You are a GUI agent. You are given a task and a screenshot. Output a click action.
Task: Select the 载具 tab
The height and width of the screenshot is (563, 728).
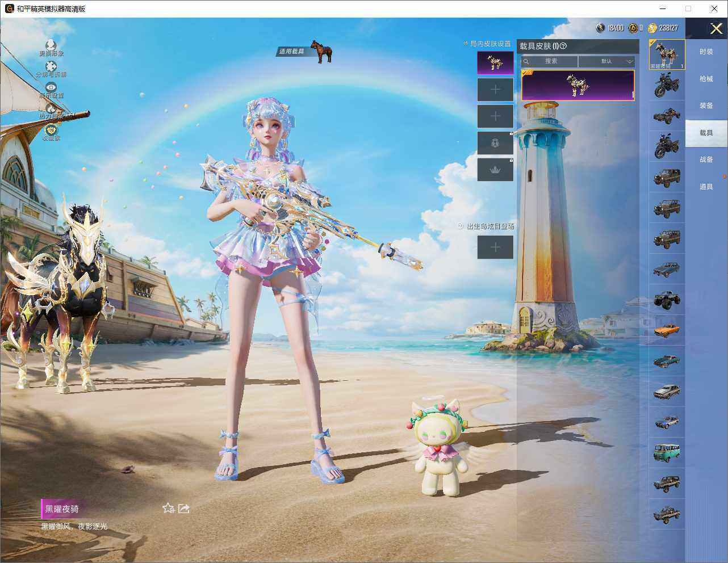click(x=706, y=133)
